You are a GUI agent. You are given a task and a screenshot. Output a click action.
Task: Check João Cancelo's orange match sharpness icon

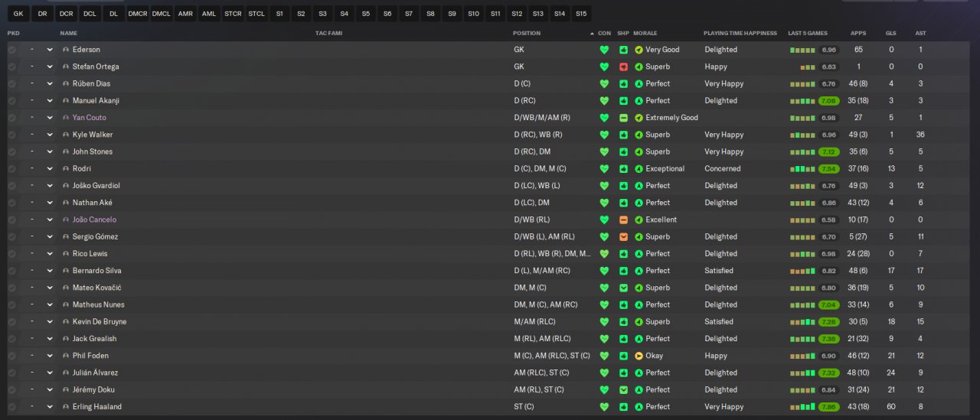click(623, 220)
